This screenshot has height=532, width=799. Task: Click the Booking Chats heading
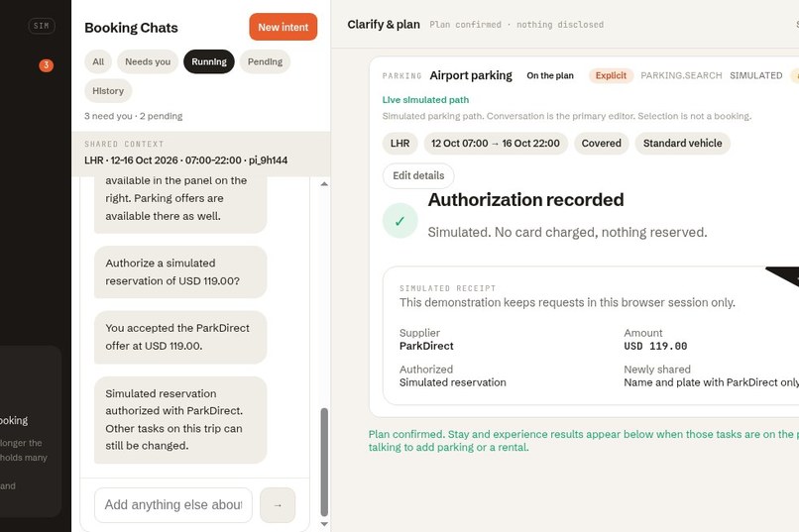tap(131, 28)
